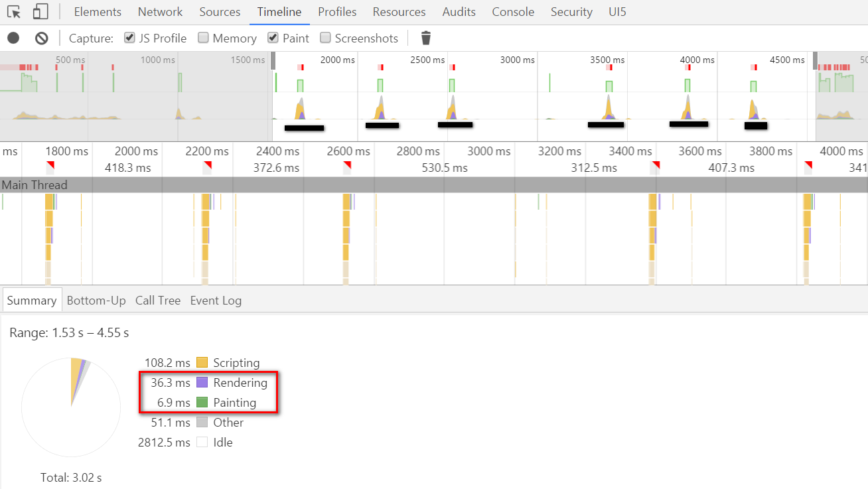868x489 pixels.
Task: Select the 312.5 ms frame label
Action: pos(594,168)
